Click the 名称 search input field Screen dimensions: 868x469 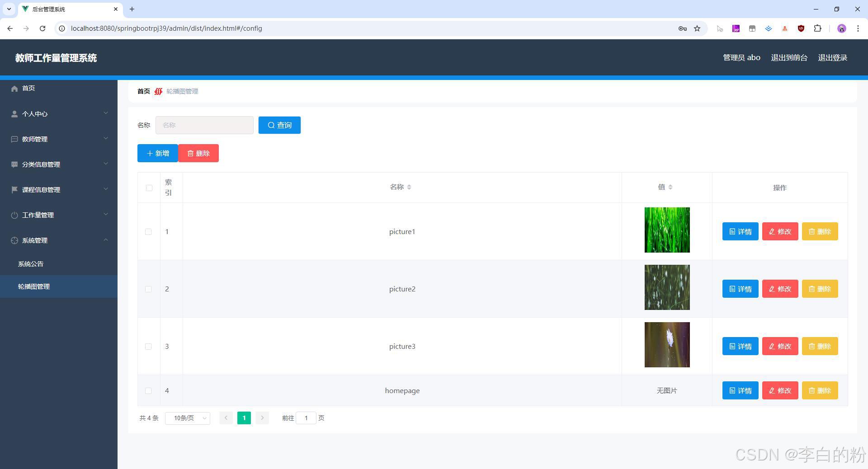[x=204, y=125]
